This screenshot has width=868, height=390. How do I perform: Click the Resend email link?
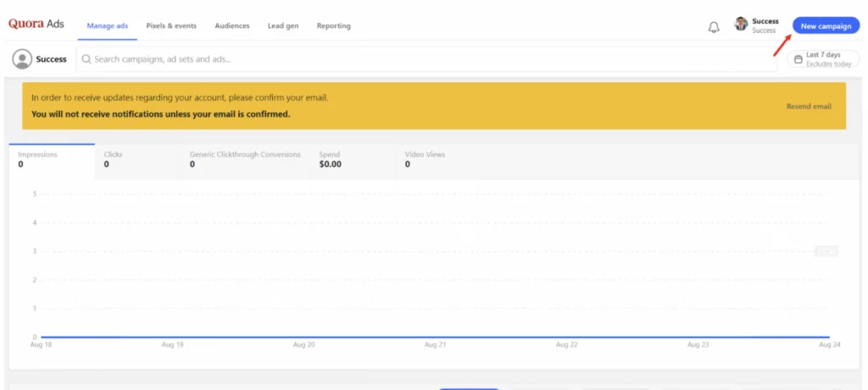pyautogui.click(x=809, y=107)
